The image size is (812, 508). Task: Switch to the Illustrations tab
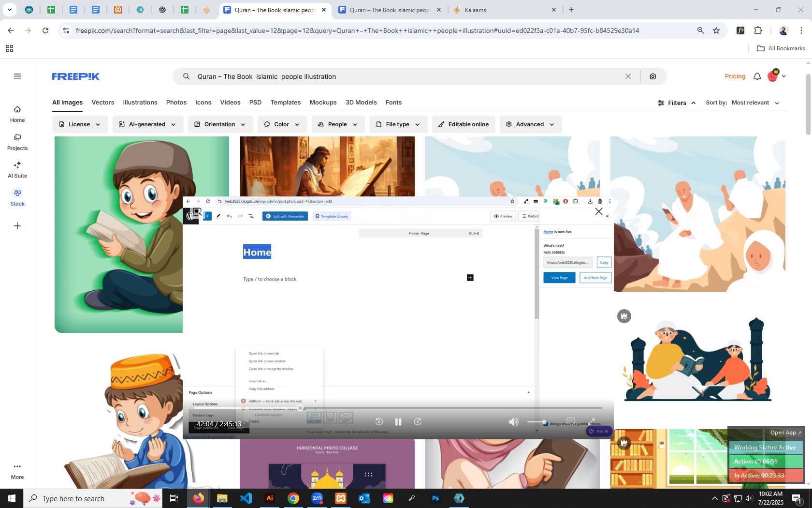pos(140,103)
